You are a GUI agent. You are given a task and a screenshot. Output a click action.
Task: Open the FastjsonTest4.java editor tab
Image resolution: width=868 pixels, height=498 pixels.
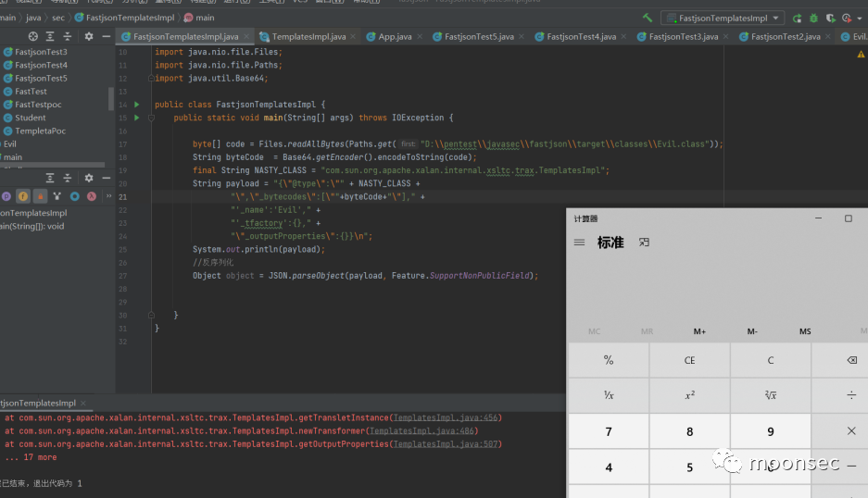(x=581, y=36)
